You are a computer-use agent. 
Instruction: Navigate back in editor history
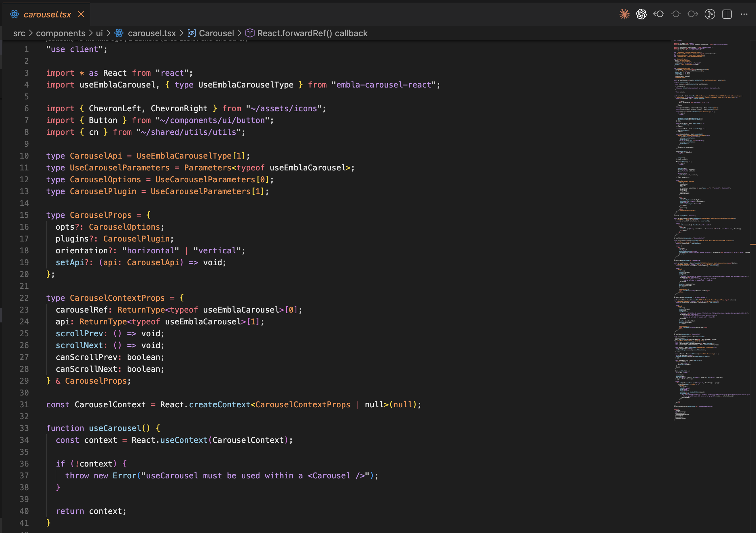pyautogui.click(x=658, y=14)
